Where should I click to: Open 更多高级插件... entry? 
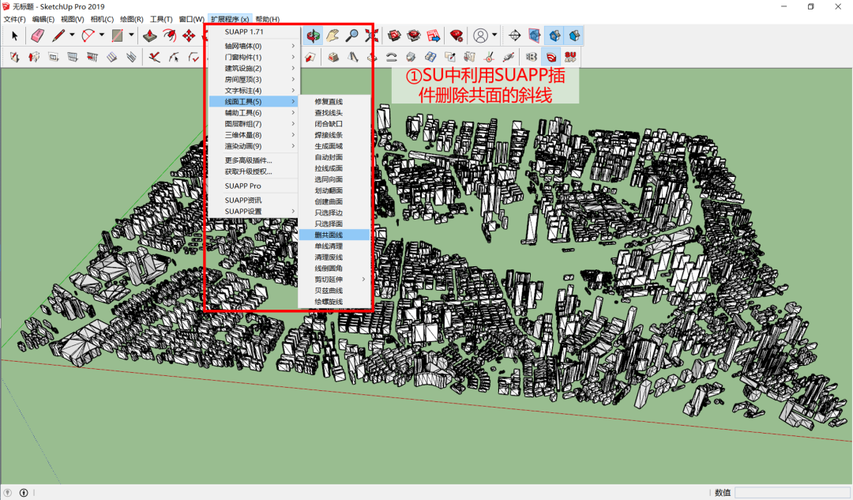[248, 160]
